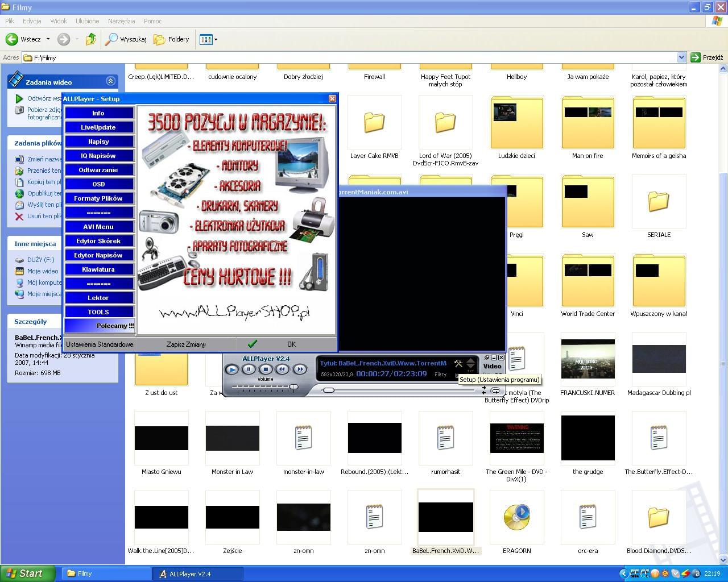The height and width of the screenshot is (582, 728).
Task: Select IQ Napisów in ALLPlayer Setup
Action: (x=98, y=156)
